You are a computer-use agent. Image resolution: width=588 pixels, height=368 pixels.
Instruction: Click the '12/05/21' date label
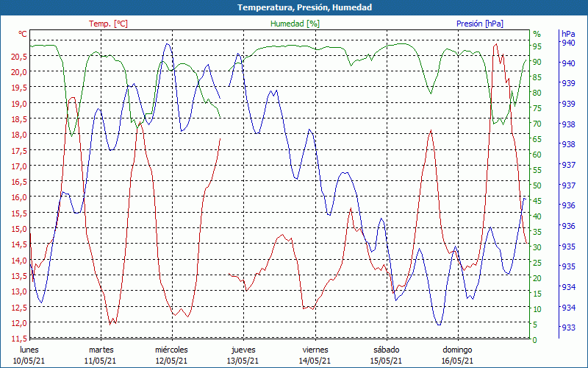pyautogui.click(x=171, y=361)
